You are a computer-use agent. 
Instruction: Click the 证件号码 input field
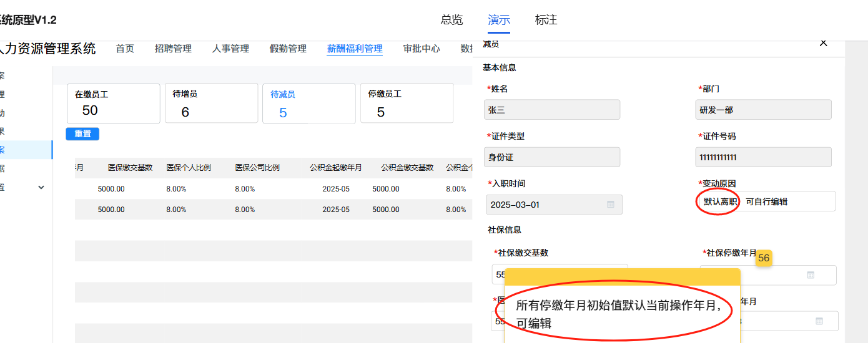click(x=763, y=157)
